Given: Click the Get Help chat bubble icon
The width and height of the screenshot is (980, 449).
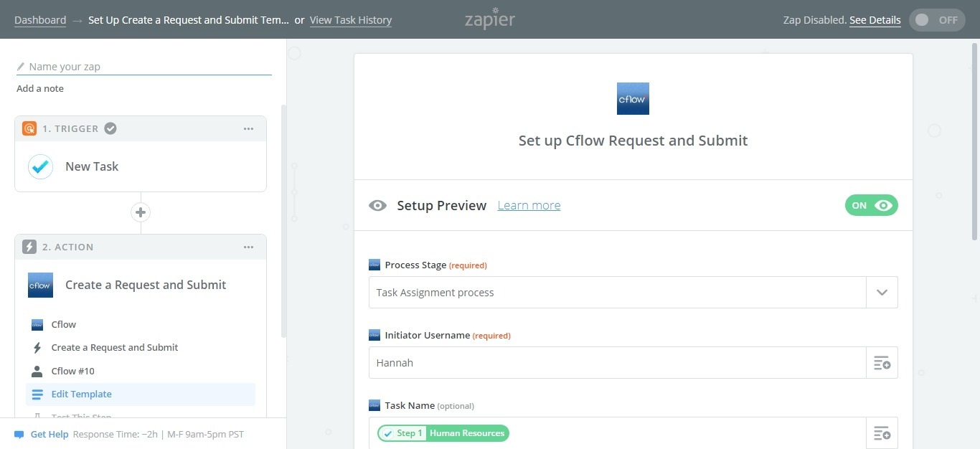Looking at the screenshot, I should (19, 435).
